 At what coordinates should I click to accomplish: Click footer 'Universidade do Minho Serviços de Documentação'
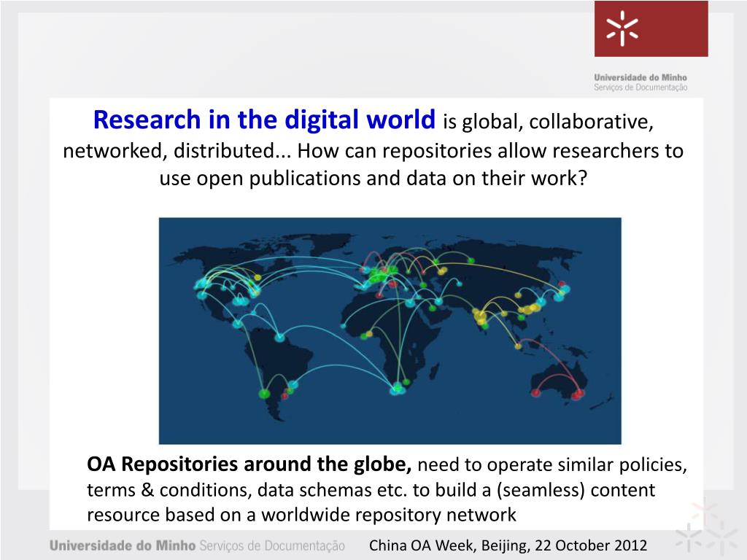[197, 545]
